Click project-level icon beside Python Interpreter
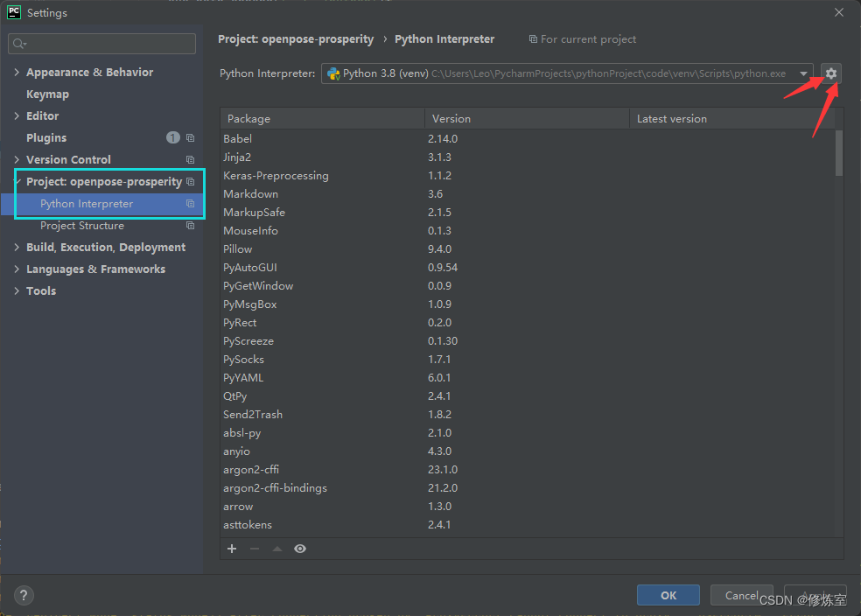The height and width of the screenshot is (616, 861). pos(190,204)
